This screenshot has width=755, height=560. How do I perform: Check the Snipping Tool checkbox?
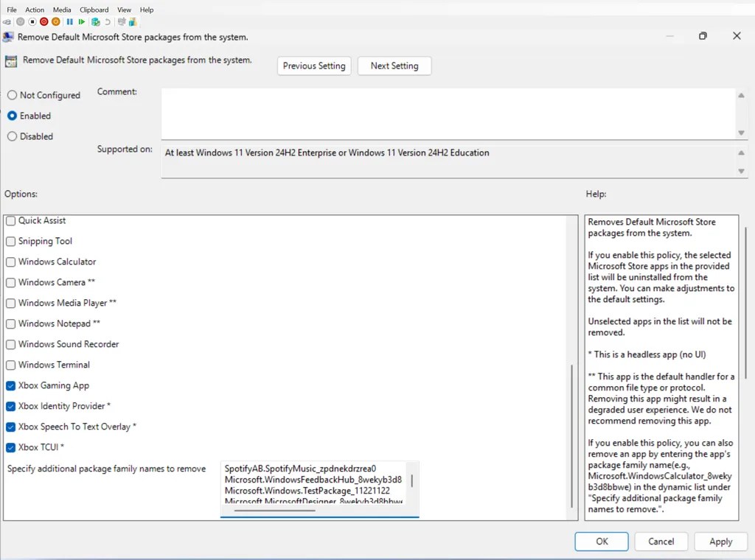[x=11, y=241]
